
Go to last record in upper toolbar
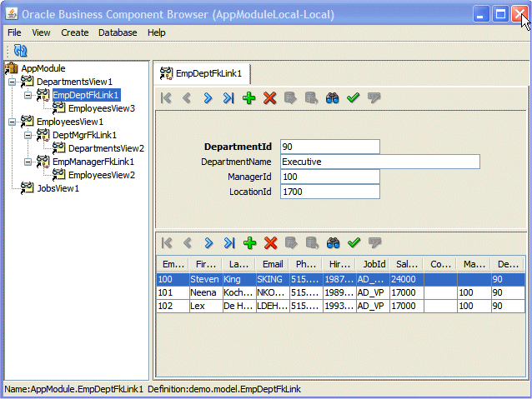pos(228,98)
